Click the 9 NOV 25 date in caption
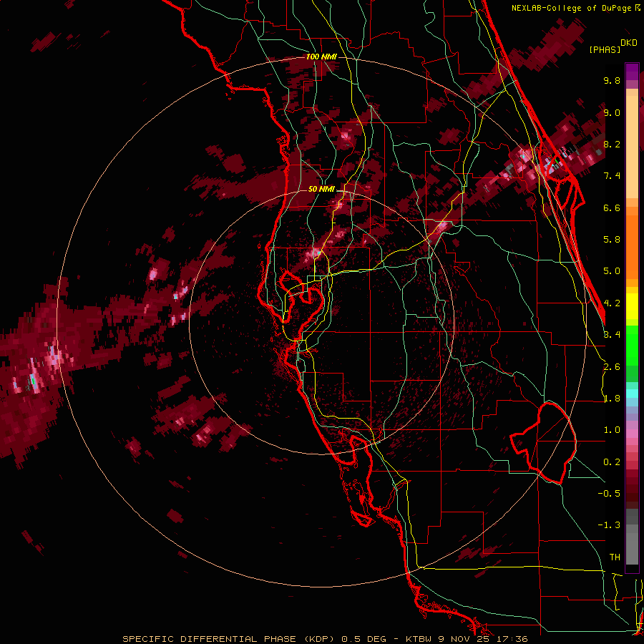The height and width of the screenshot is (644, 644). (x=465, y=639)
